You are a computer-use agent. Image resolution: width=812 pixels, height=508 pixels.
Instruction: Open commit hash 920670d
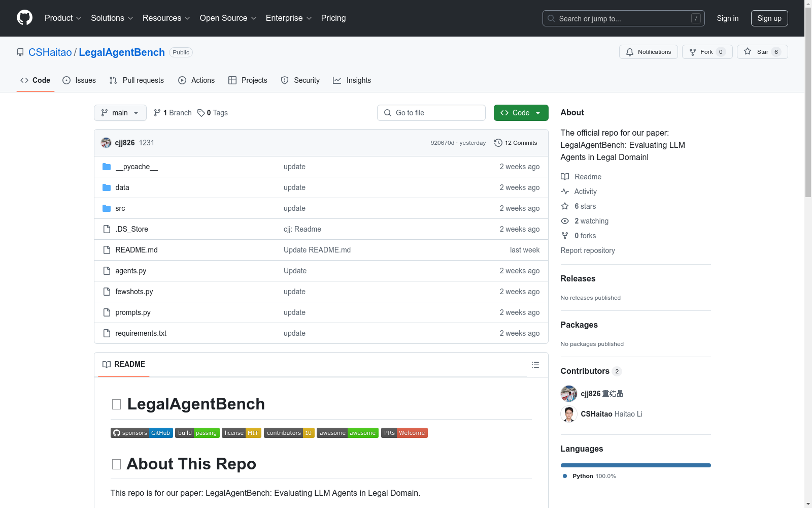click(x=443, y=143)
